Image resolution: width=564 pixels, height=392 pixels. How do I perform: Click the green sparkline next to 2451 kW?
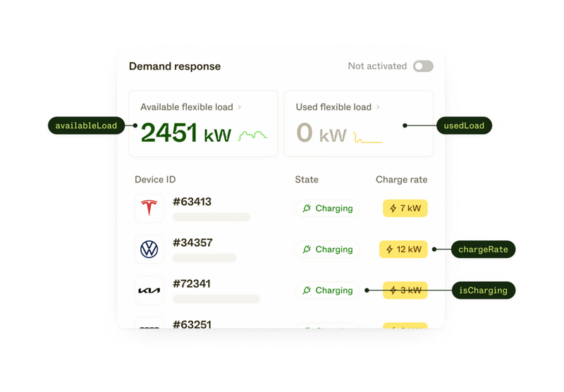click(x=252, y=136)
